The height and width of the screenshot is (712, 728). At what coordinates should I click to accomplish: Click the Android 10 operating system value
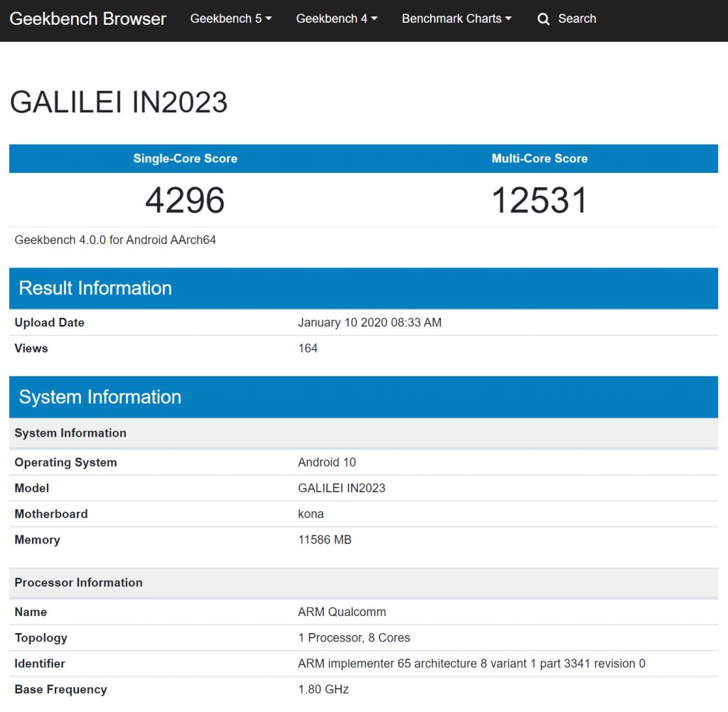point(326,462)
